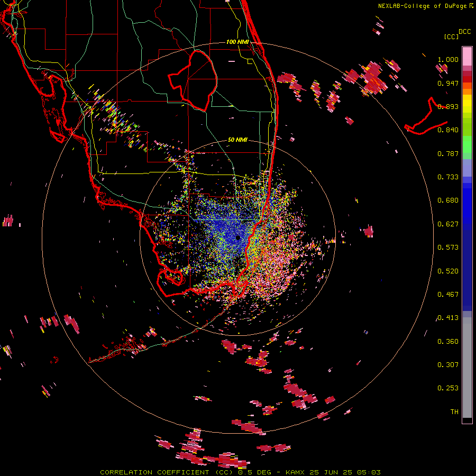Click the TH threshold label
The width and height of the screenshot is (476, 476).
[x=454, y=412]
